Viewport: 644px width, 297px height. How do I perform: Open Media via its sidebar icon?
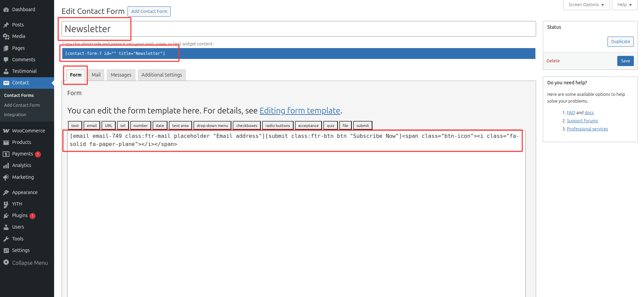coord(6,36)
